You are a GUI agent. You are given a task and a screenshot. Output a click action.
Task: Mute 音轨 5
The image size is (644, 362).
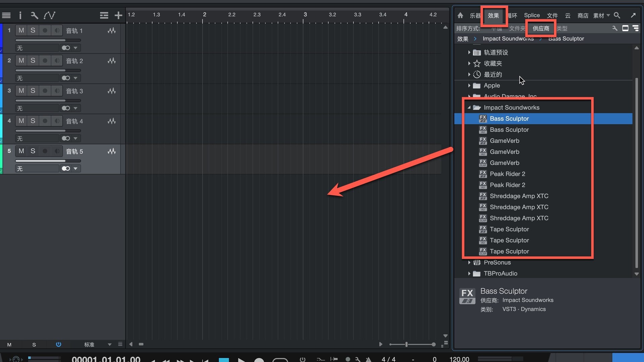[x=21, y=151]
